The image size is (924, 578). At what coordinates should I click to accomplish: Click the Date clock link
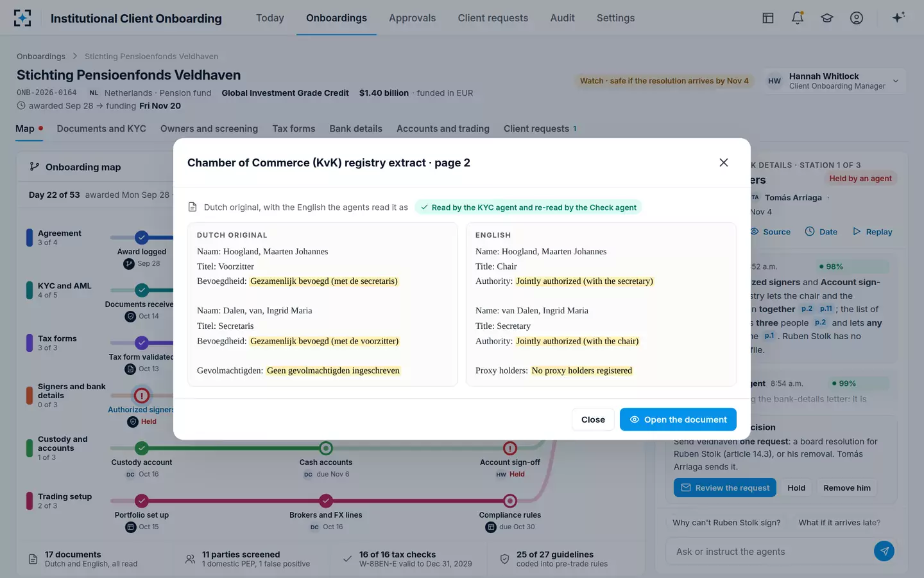click(821, 232)
